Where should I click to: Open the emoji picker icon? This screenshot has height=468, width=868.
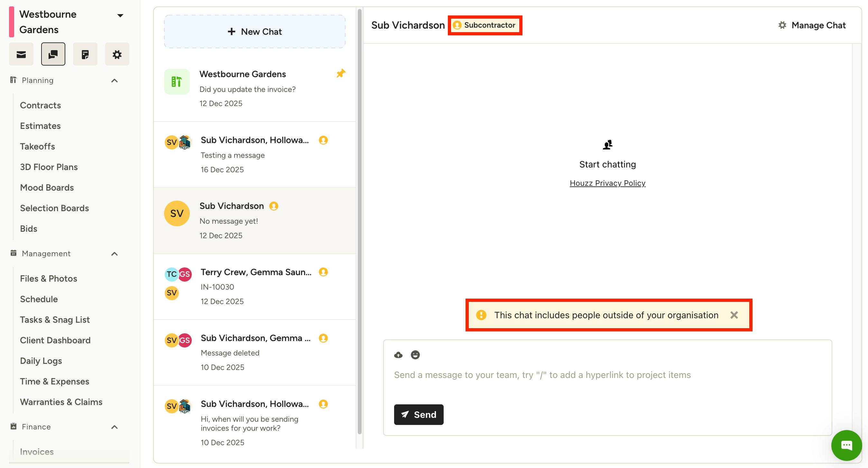pyautogui.click(x=415, y=355)
